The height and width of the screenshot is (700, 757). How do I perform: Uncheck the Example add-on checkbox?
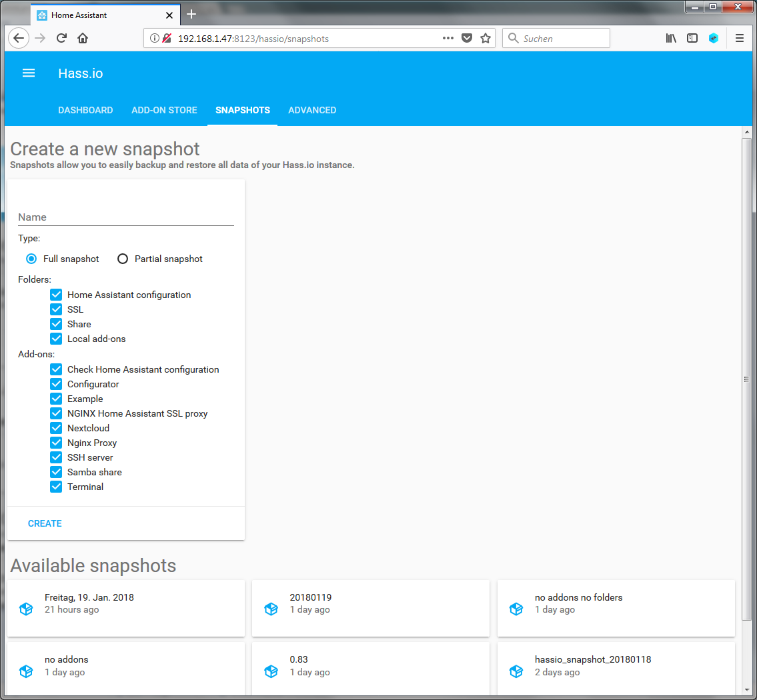coord(56,399)
